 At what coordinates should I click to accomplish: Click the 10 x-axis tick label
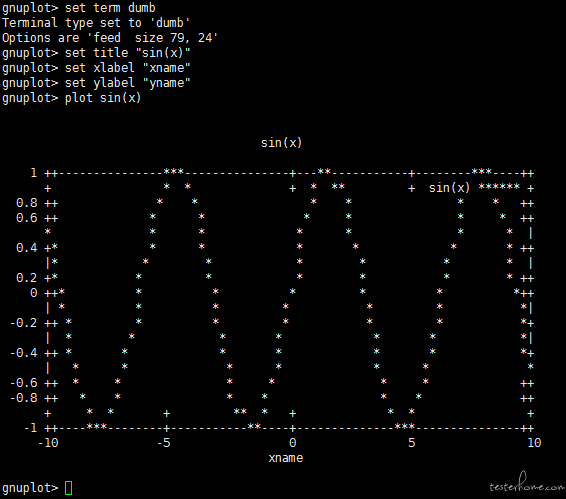coord(534,443)
